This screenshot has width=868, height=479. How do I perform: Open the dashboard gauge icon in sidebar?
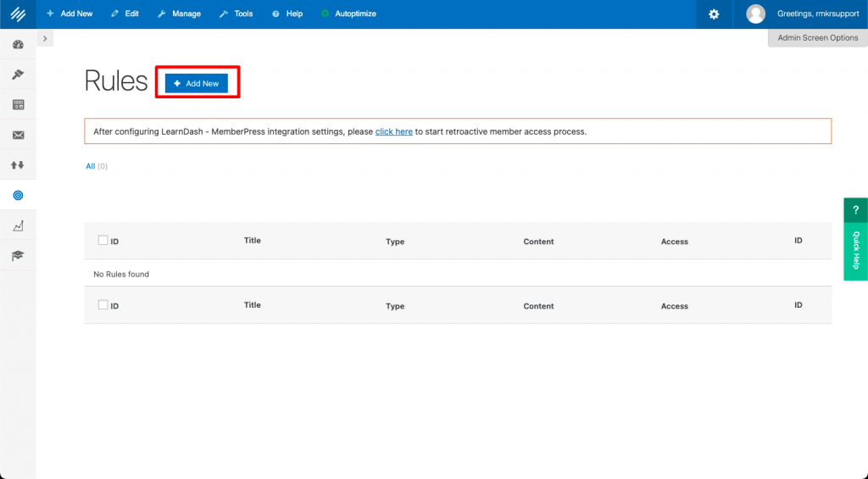18,44
